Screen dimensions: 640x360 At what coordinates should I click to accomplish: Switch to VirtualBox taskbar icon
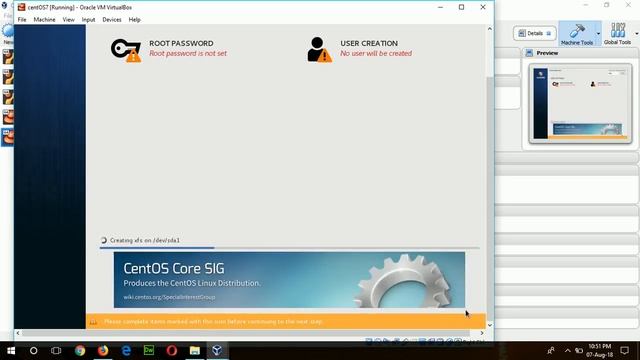[217, 351]
